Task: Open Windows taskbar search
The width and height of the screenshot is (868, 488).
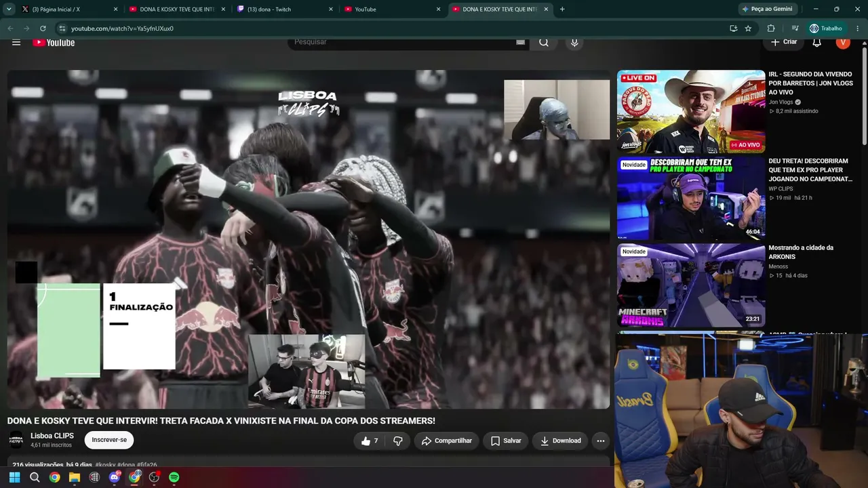Action: [35, 477]
